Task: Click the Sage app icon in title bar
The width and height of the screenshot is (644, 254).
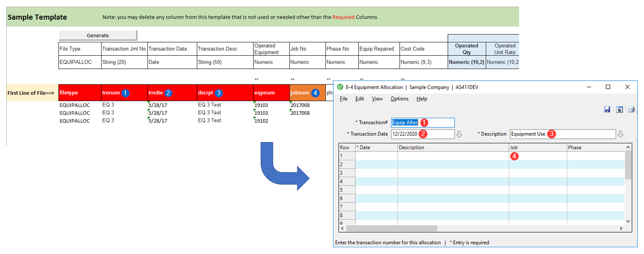Action: 340,87
